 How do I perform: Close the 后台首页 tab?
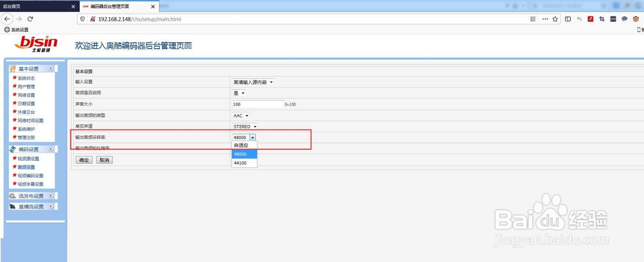click(73, 6)
